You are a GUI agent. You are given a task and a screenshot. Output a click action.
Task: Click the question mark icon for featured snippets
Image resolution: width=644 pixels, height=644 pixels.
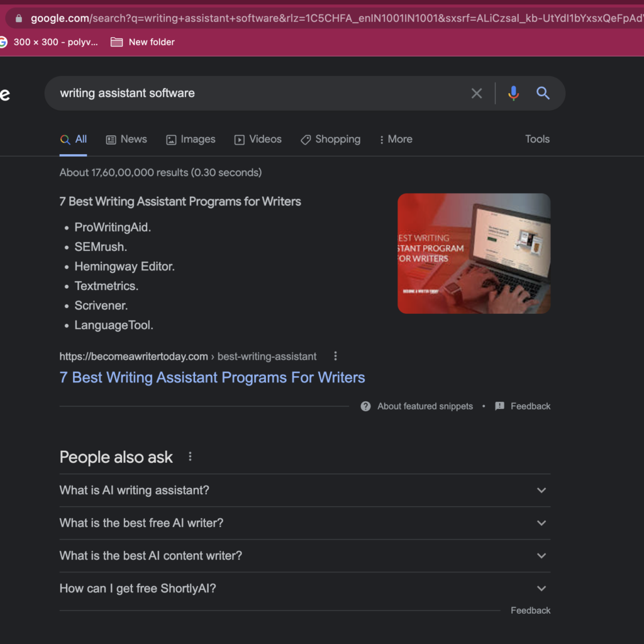click(x=365, y=406)
